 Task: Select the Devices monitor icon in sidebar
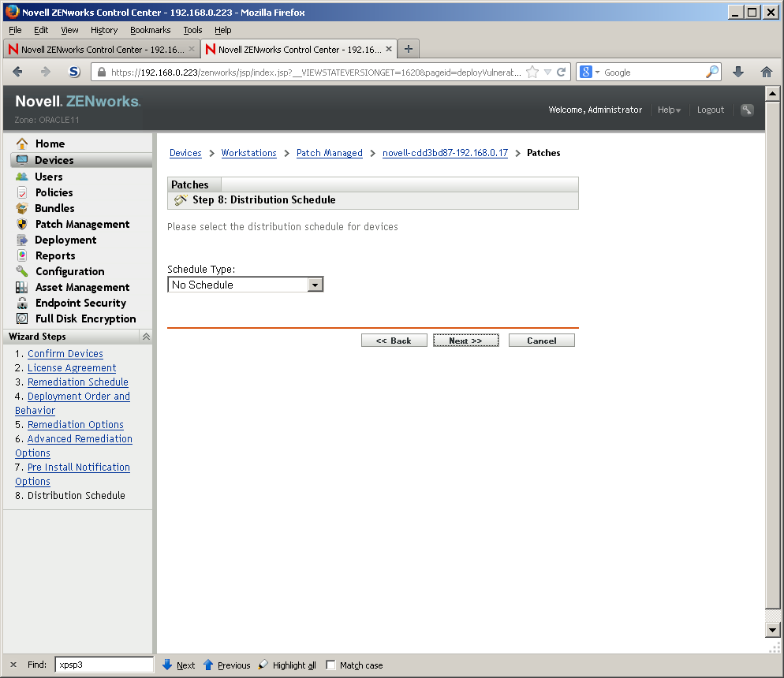click(22, 160)
